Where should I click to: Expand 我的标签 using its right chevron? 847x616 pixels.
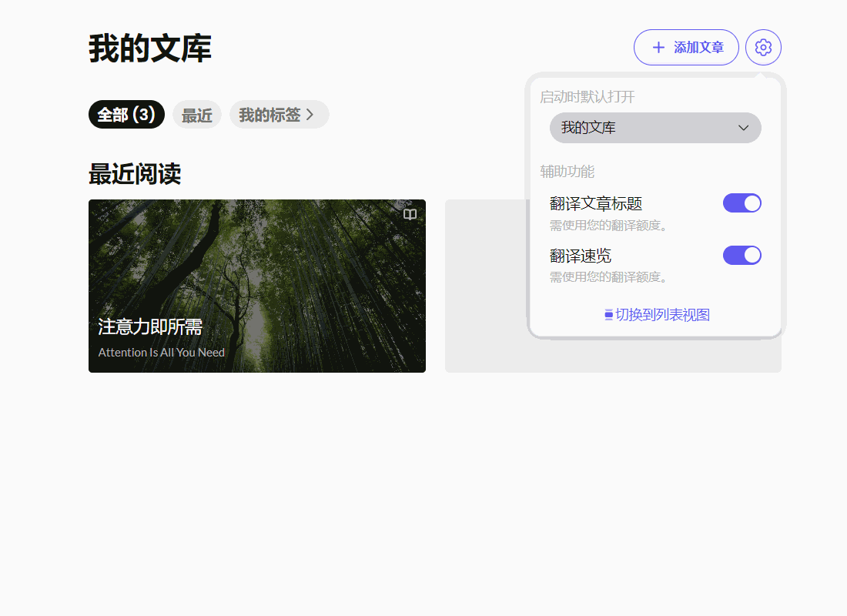pos(310,115)
